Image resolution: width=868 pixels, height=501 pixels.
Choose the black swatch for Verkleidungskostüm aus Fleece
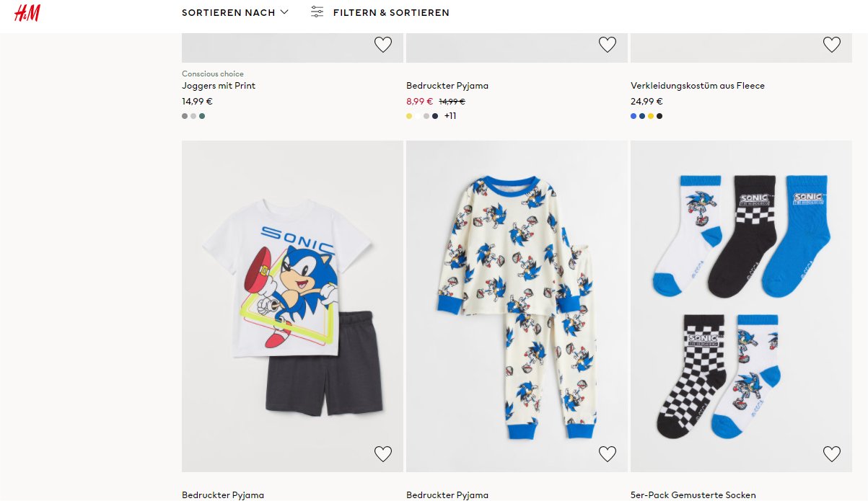point(659,116)
